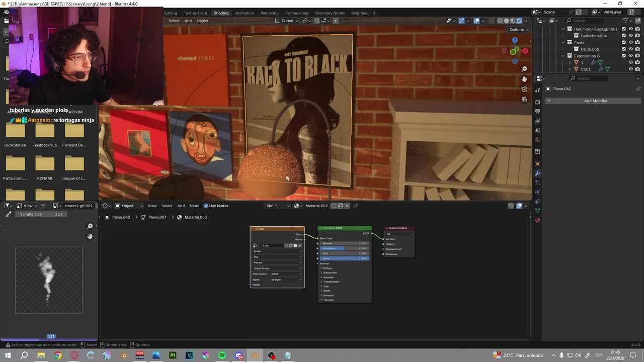Screen dimensions: 644x362
Task: Switch to Texture Paint workspace tab
Action: (x=195, y=13)
